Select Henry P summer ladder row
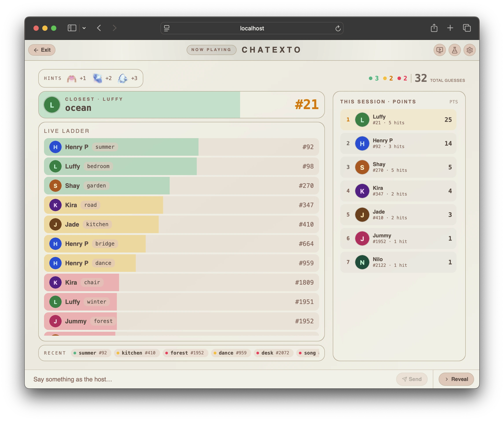The height and width of the screenshot is (421, 504). [x=181, y=147]
